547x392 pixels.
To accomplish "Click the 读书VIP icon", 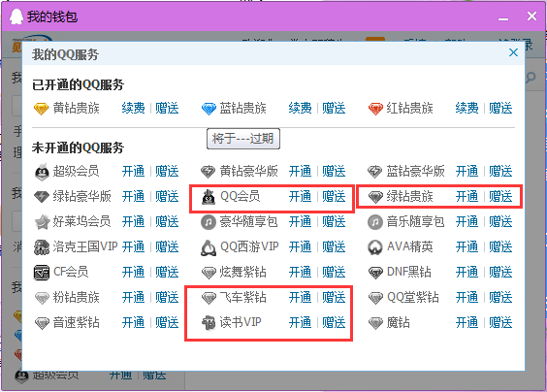I will click(x=209, y=322).
